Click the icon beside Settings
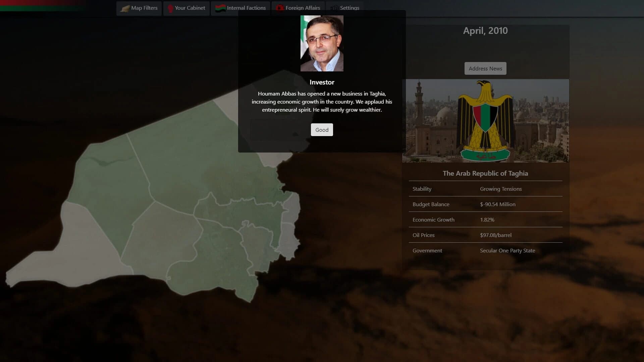This screenshot has height=362, width=644. 334,8
